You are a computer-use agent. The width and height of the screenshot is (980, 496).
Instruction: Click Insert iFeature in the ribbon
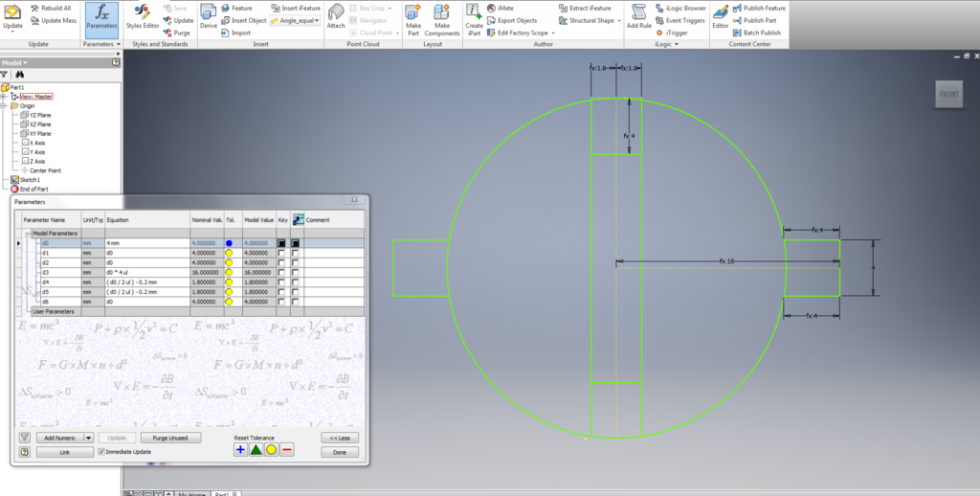297,8
